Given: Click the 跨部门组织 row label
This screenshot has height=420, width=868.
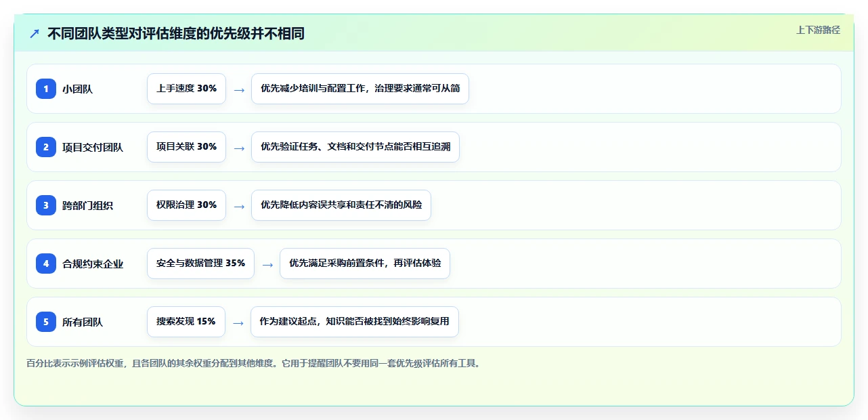Looking at the screenshot, I should [87, 205].
